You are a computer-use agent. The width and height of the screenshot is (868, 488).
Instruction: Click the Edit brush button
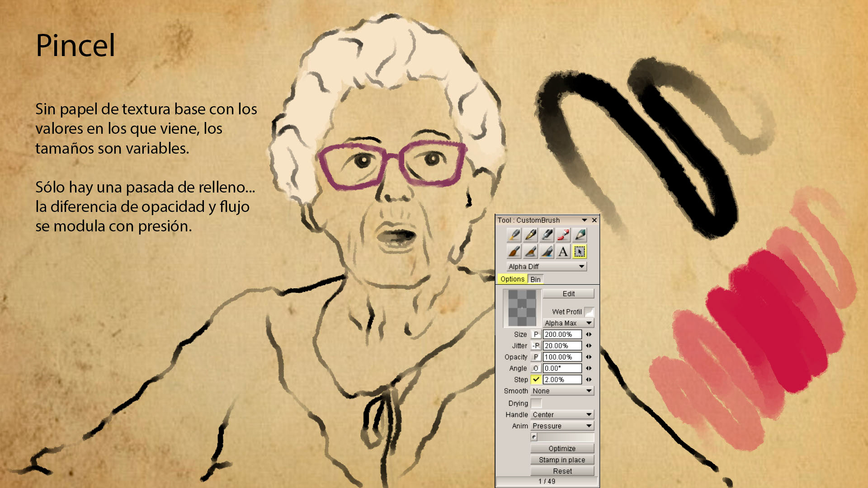[568, 294]
